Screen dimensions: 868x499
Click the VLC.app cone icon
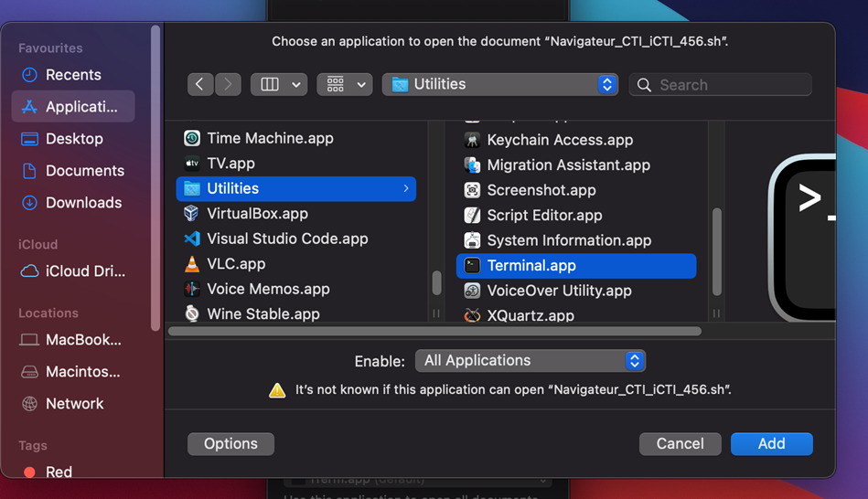(x=192, y=264)
